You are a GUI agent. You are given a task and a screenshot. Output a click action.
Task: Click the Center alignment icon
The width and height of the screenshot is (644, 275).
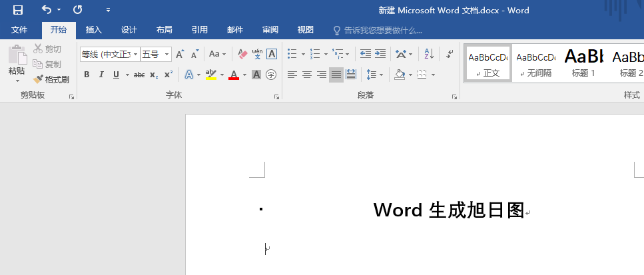307,75
